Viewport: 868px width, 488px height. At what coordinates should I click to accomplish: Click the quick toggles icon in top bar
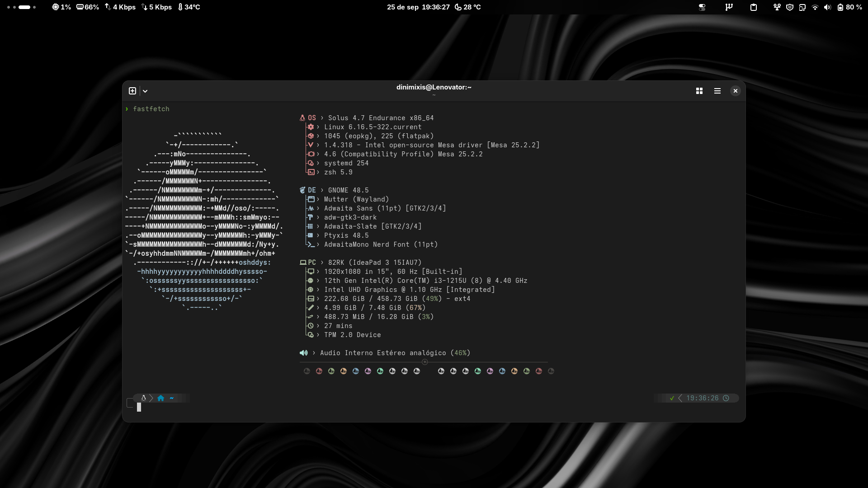click(702, 7)
